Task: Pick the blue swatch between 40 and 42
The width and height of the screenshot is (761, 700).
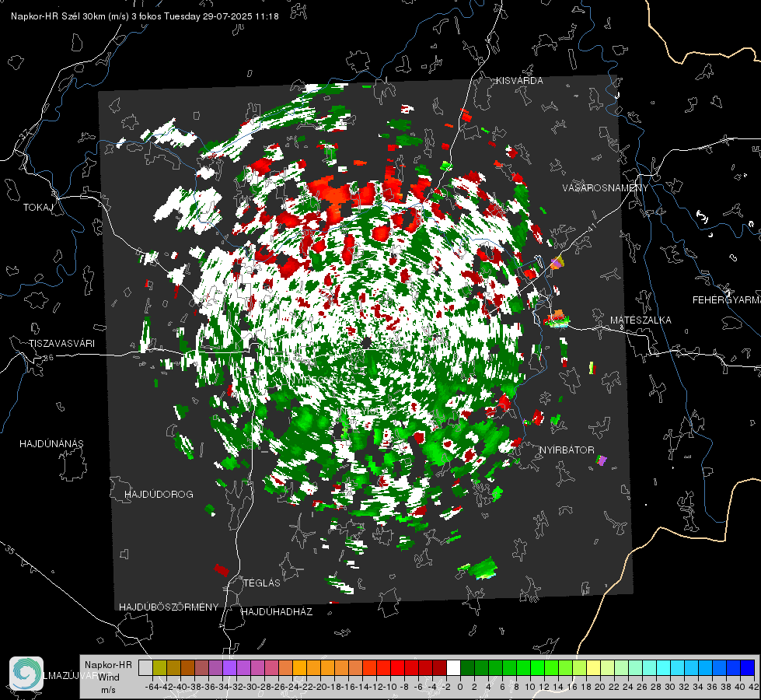Action: pos(748,668)
